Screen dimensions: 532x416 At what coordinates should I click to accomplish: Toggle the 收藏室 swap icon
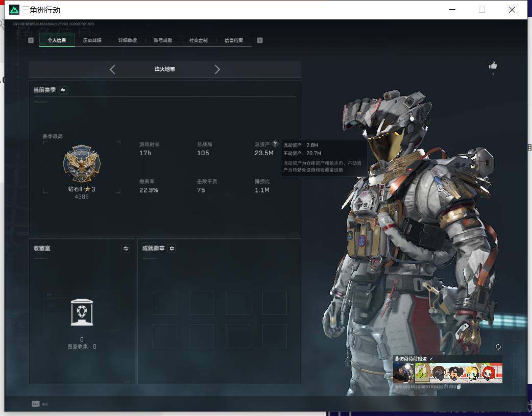pos(126,249)
